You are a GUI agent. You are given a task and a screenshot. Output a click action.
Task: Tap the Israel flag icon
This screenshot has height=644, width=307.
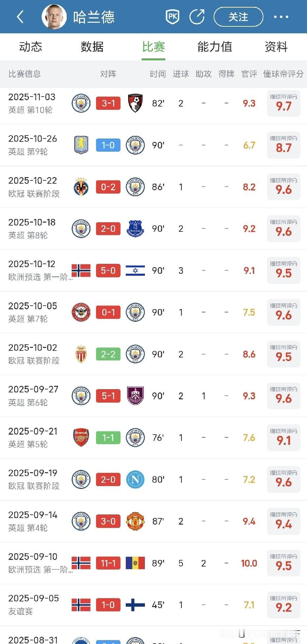click(135, 271)
